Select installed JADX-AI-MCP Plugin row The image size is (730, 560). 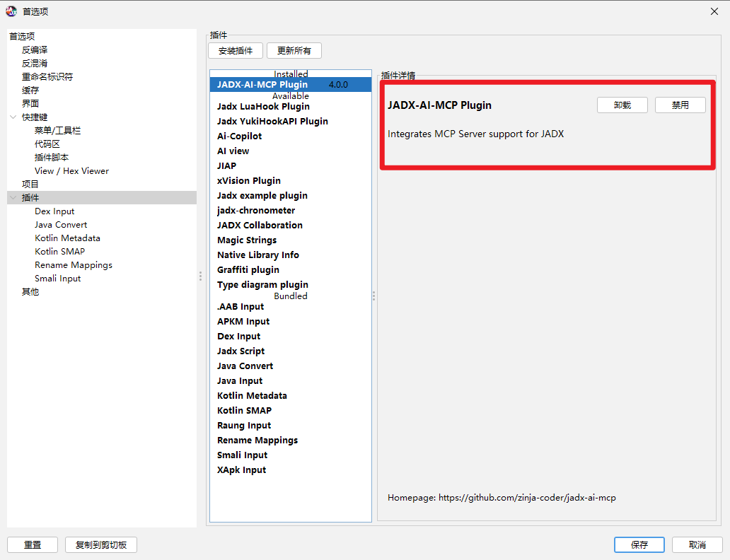[x=291, y=84]
